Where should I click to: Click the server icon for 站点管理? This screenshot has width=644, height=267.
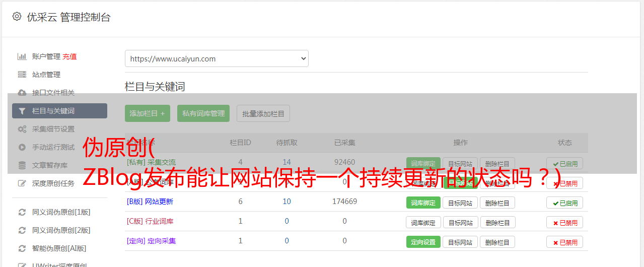22,75
